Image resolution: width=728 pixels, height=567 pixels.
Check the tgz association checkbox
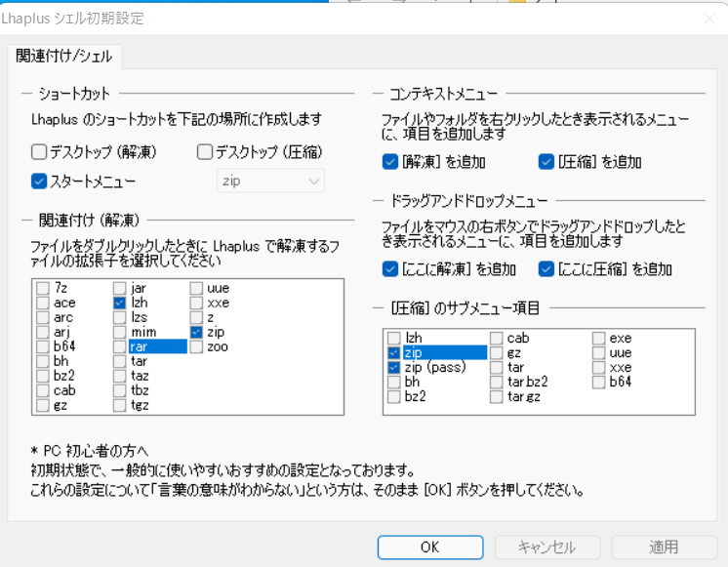click(x=119, y=405)
